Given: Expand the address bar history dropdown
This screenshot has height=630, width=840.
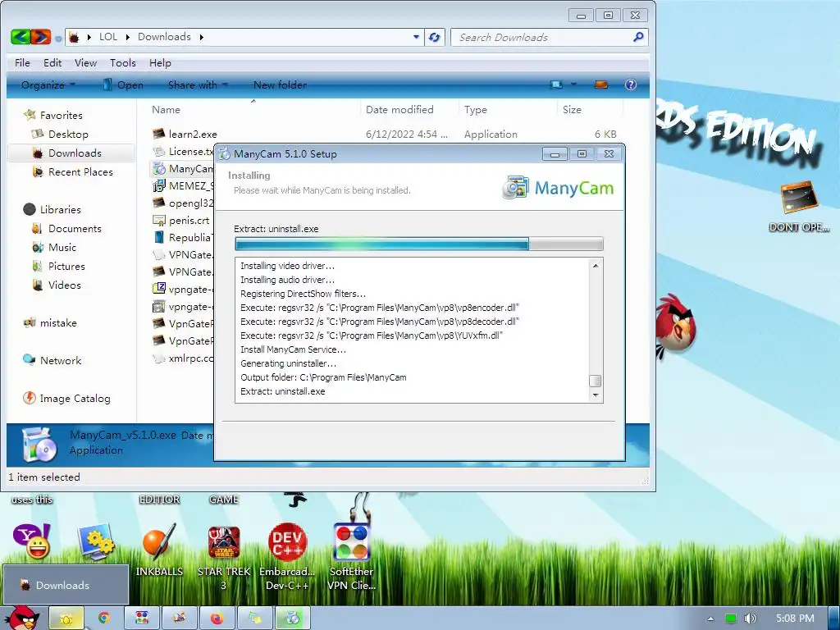Looking at the screenshot, I should pos(416,37).
